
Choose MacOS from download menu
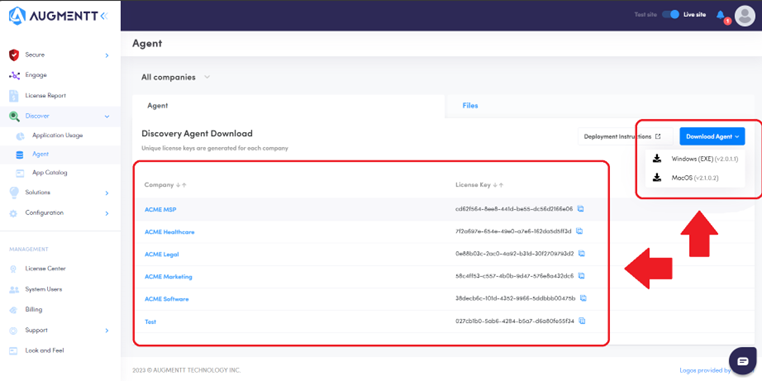click(695, 178)
